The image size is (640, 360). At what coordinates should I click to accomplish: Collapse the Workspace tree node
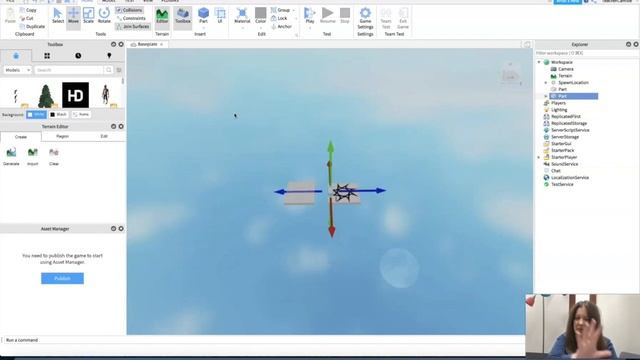(539, 62)
